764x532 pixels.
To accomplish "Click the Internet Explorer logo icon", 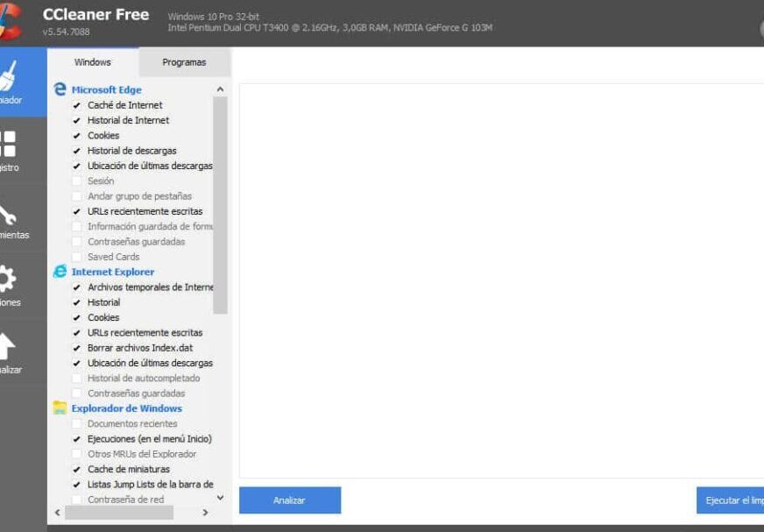I will 60,271.
